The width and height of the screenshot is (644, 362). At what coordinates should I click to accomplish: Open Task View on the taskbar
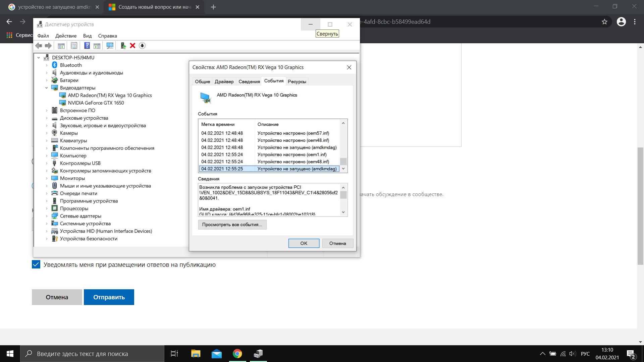pos(174,354)
